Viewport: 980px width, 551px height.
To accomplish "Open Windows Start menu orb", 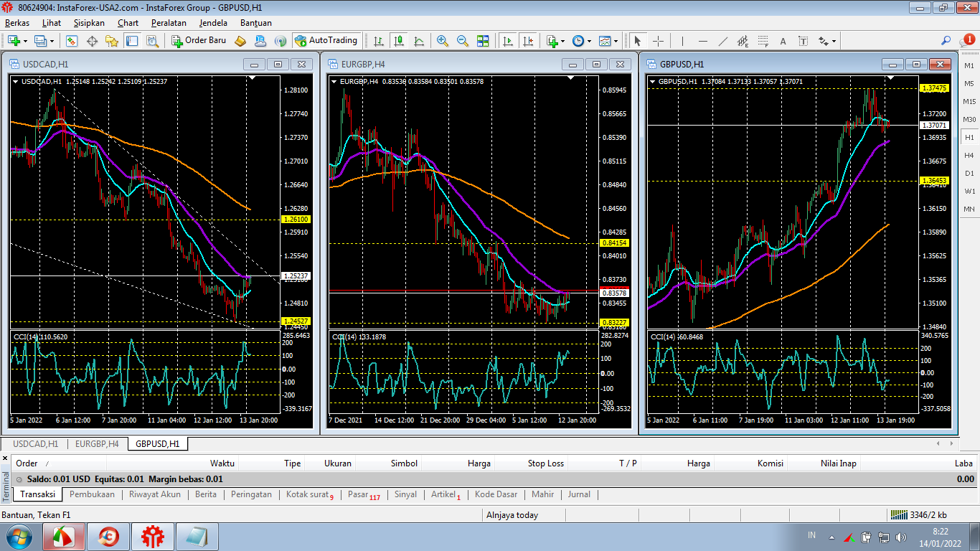I will click(x=18, y=537).
